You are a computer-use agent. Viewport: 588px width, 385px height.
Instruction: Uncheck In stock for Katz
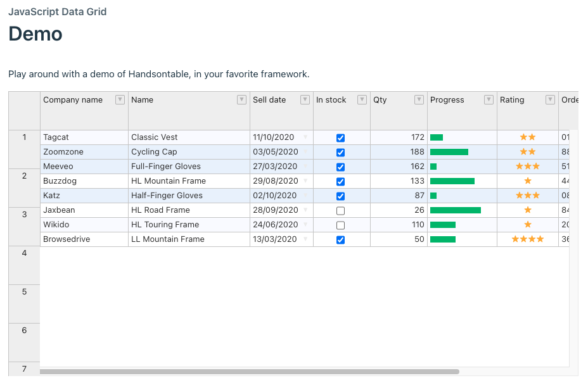[x=340, y=196]
